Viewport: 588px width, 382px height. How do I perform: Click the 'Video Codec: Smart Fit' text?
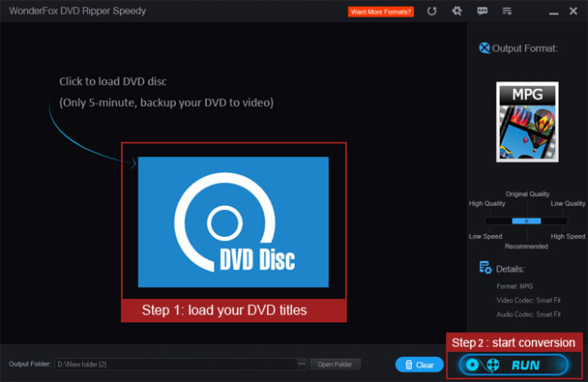tap(528, 300)
